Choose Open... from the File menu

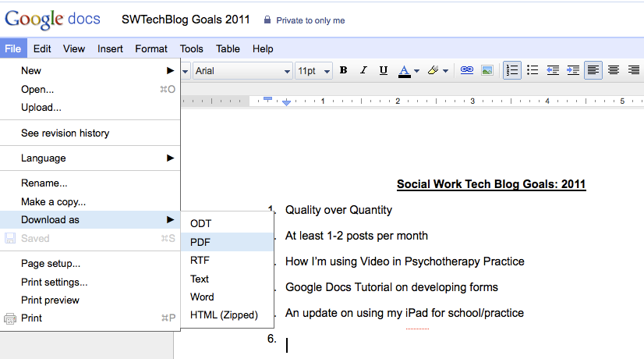(x=90, y=89)
